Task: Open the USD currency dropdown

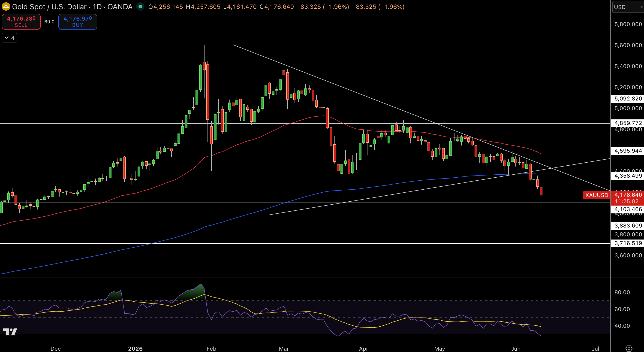Action: pos(628,7)
